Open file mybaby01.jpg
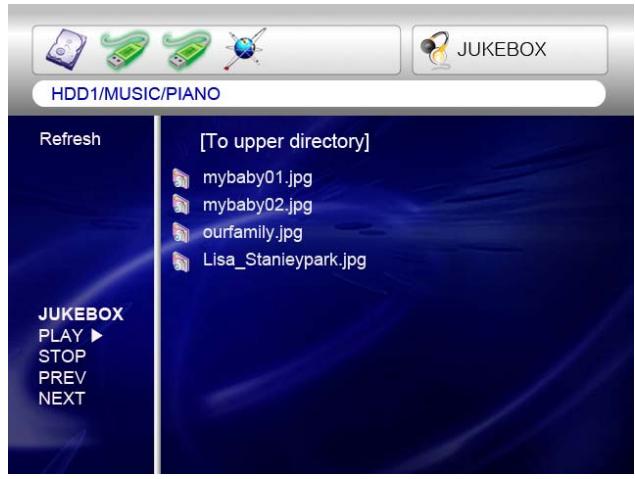635x479 pixels. [x=258, y=178]
